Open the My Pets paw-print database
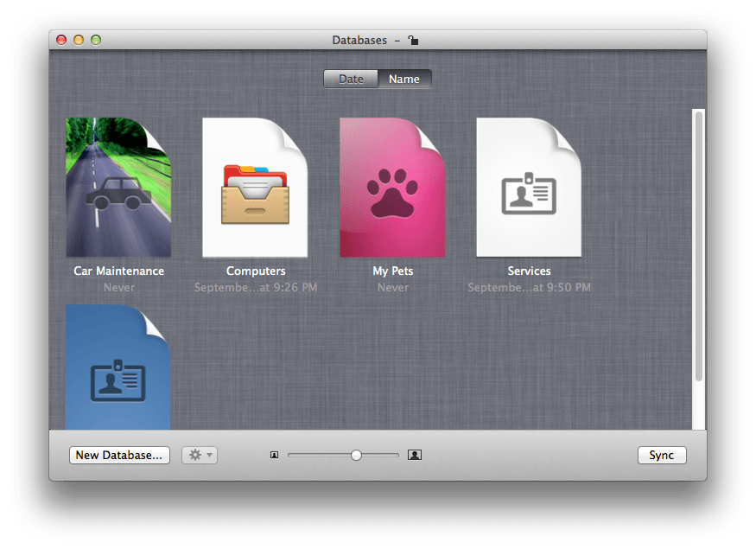The width and height of the screenshot is (756, 549). tap(392, 188)
